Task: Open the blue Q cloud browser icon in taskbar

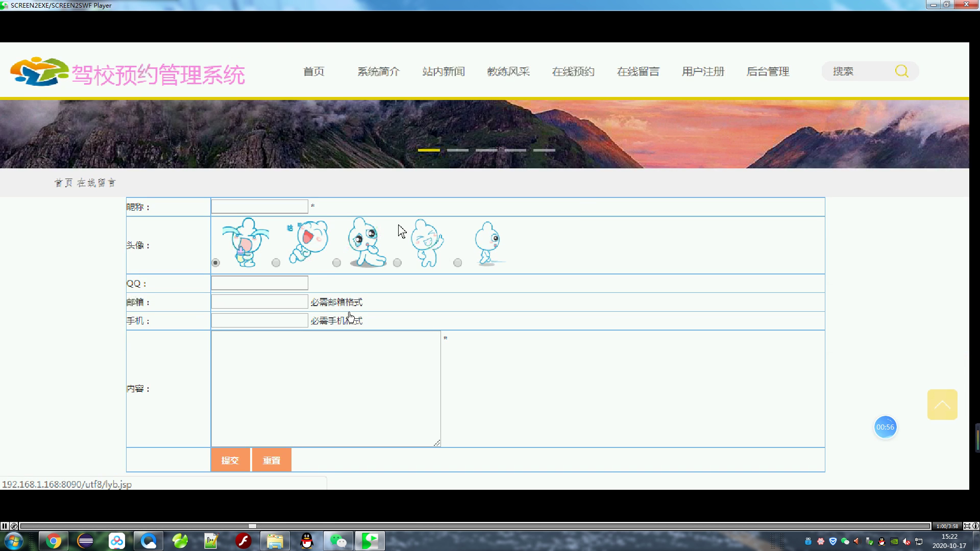Action: pos(149,541)
